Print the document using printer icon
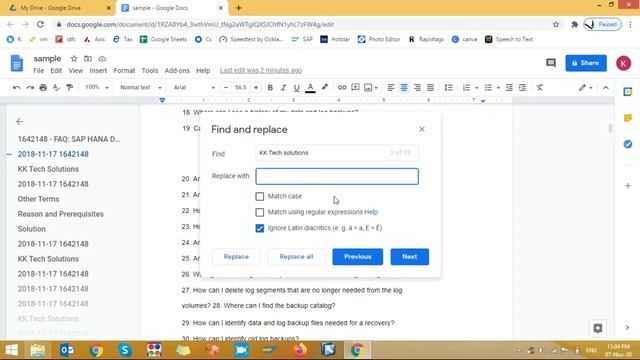 point(43,87)
